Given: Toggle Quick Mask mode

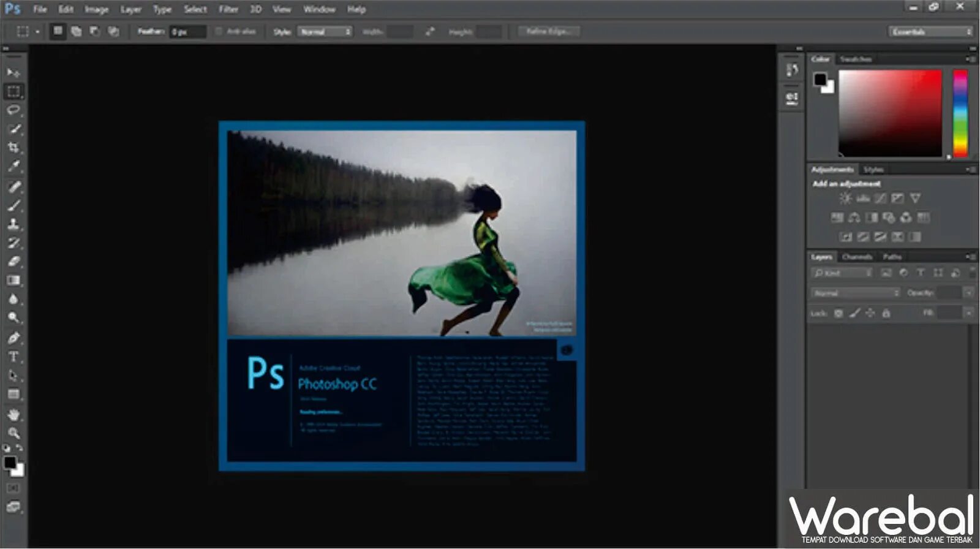Looking at the screenshot, I should pyautogui.click(x=13, y=488).
